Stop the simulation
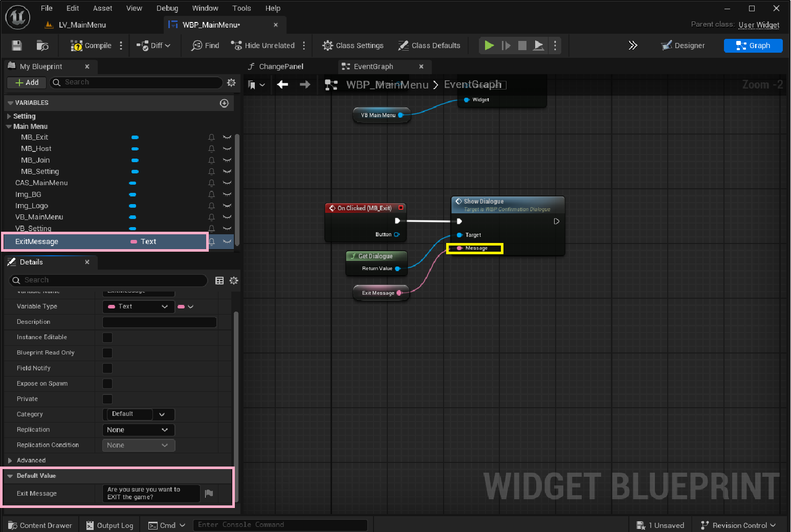 tap(522, 46)
